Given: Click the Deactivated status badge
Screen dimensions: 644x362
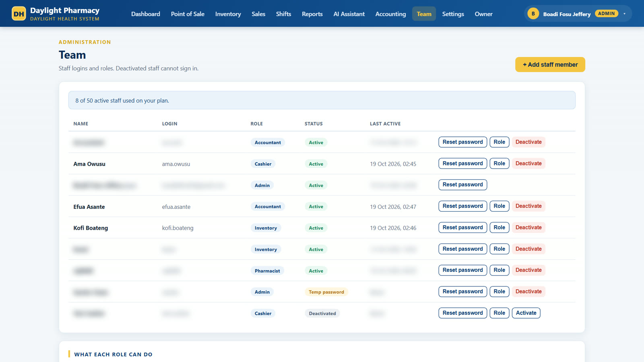Looking at the screenshot, I should pos(322,313).
